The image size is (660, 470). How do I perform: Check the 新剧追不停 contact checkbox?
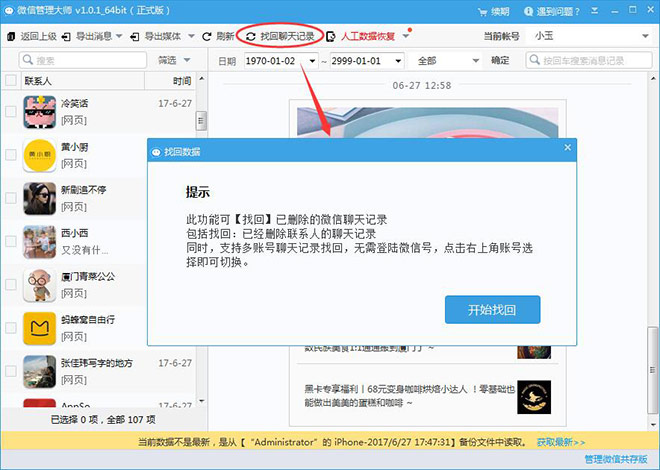[x=11, y=198]
